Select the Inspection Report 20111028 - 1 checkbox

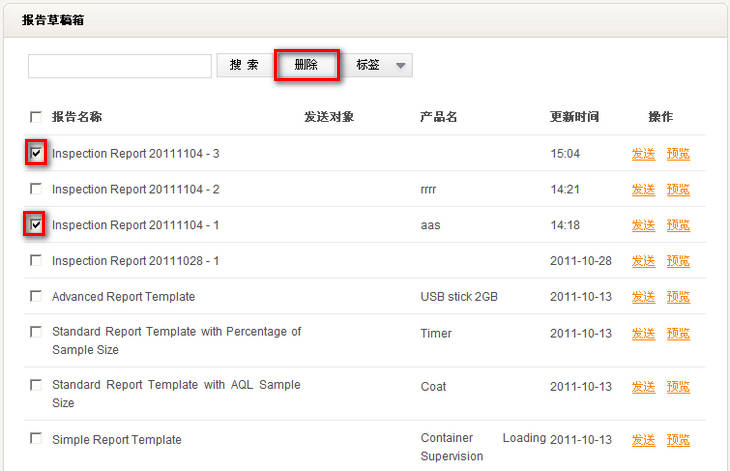[36, 261]
